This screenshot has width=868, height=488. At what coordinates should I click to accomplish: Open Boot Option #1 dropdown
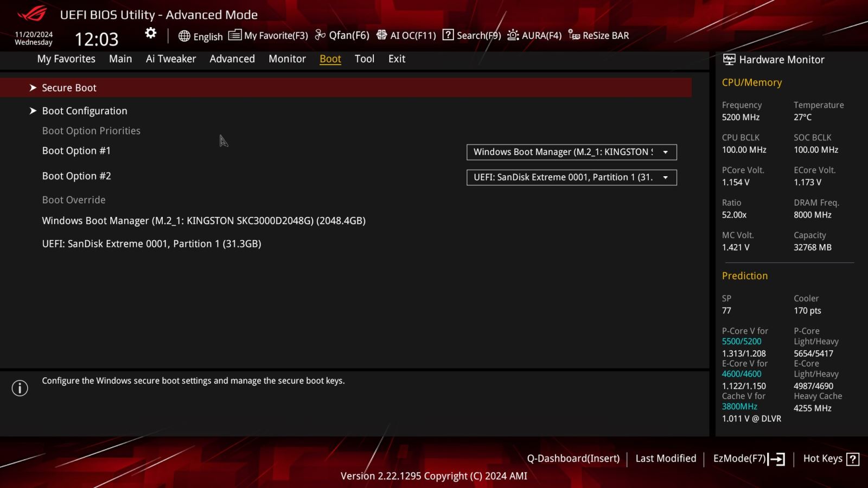572,152
